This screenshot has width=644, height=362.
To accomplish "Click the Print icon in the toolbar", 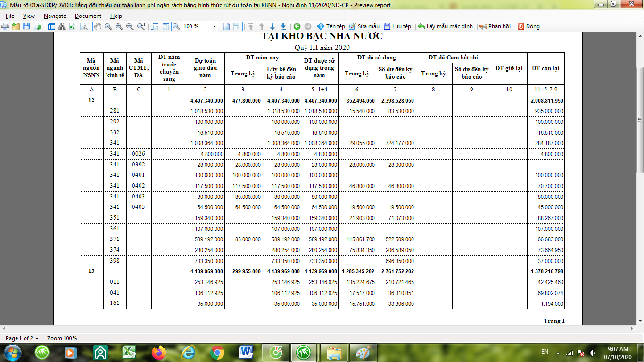I will [6, 26].
